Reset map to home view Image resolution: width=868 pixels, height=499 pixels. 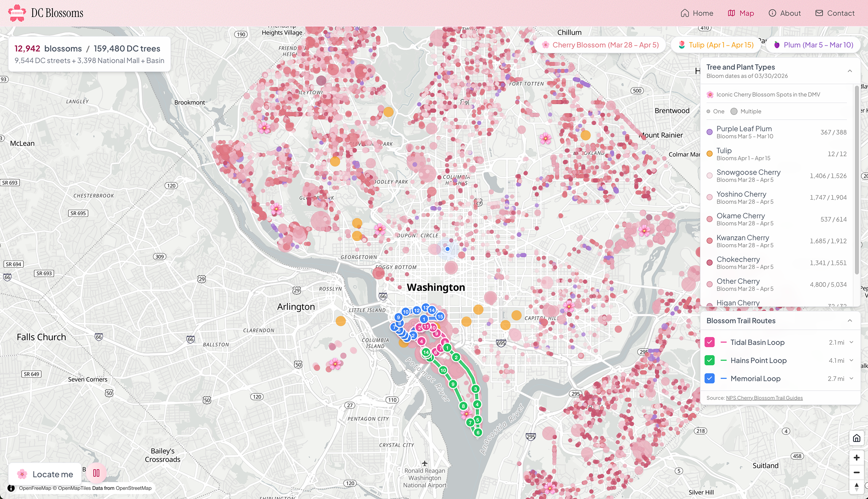point(857,438)
